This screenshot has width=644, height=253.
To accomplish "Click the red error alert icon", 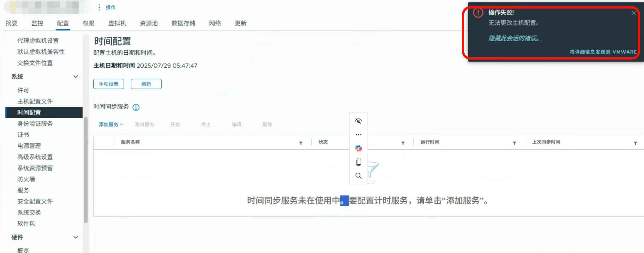I will click(x=478, y=13).
